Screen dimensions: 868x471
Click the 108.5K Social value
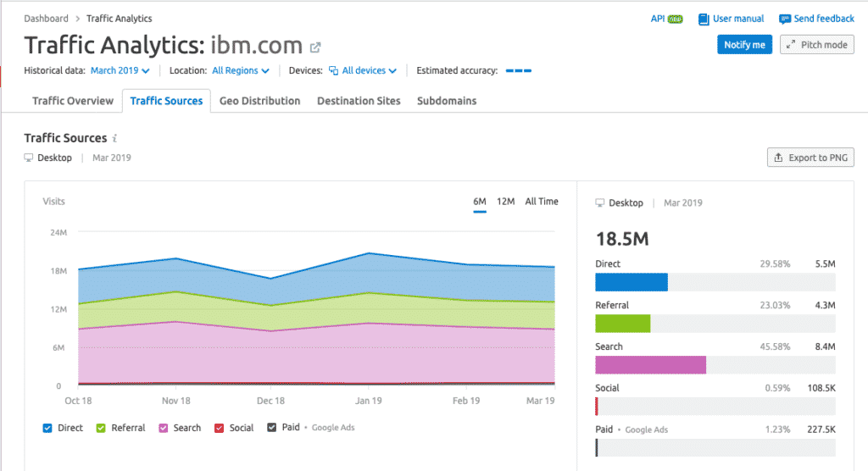pyautogui.click(x=821, y=388)
